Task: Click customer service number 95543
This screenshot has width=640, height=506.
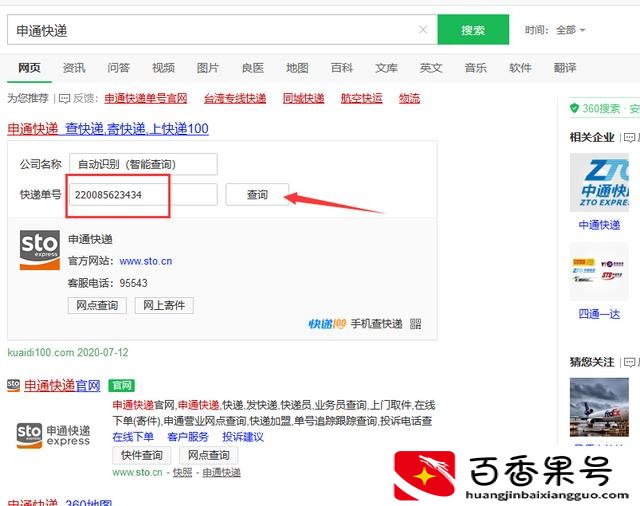Action: [133, 283]
